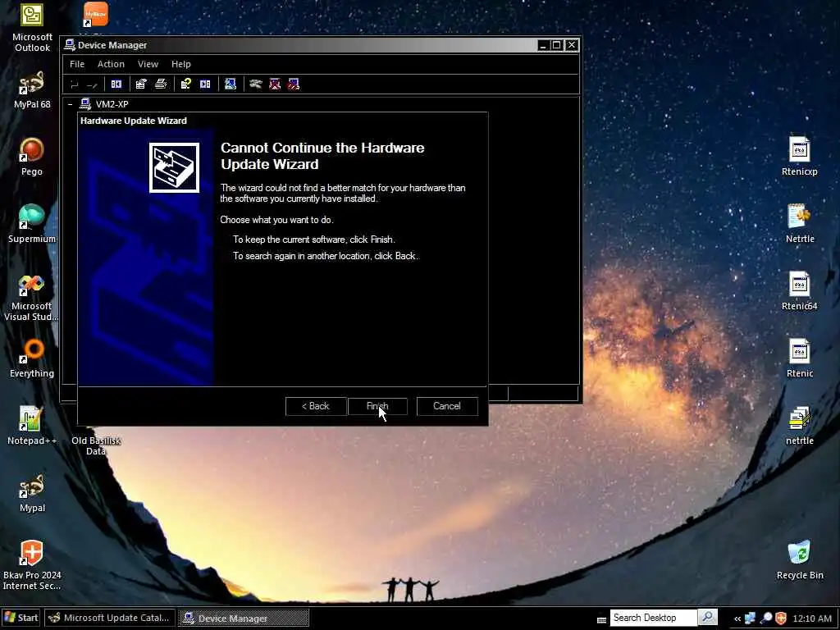Select the Netrtle notepad file icon
The height and width of the screenshot is (630, 840).
[799, 224]
